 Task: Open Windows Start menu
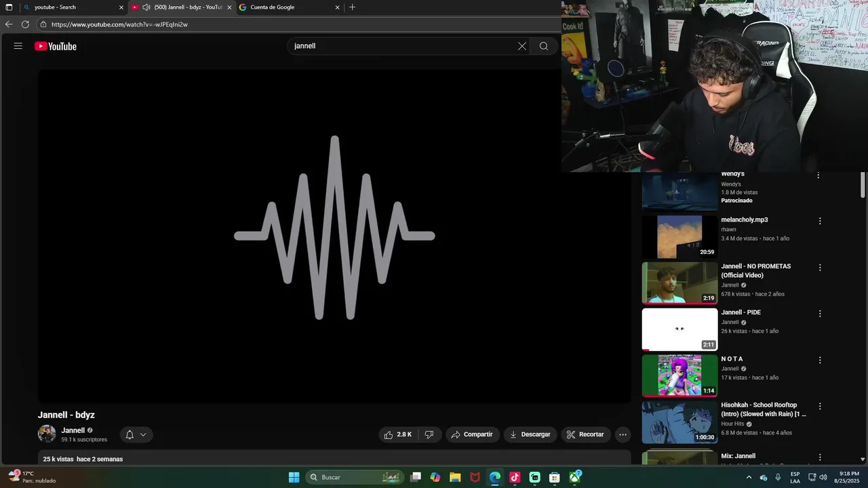coord(294,477)
